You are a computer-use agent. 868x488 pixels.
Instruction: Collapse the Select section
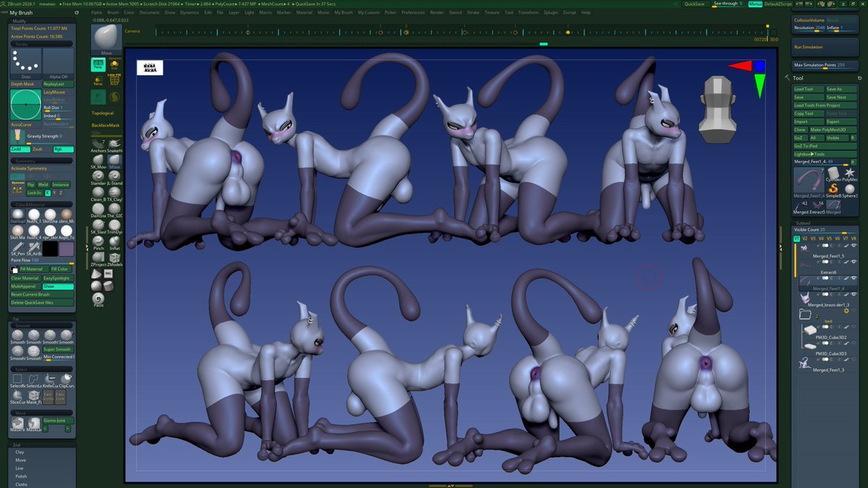click(x=42, y=369)
